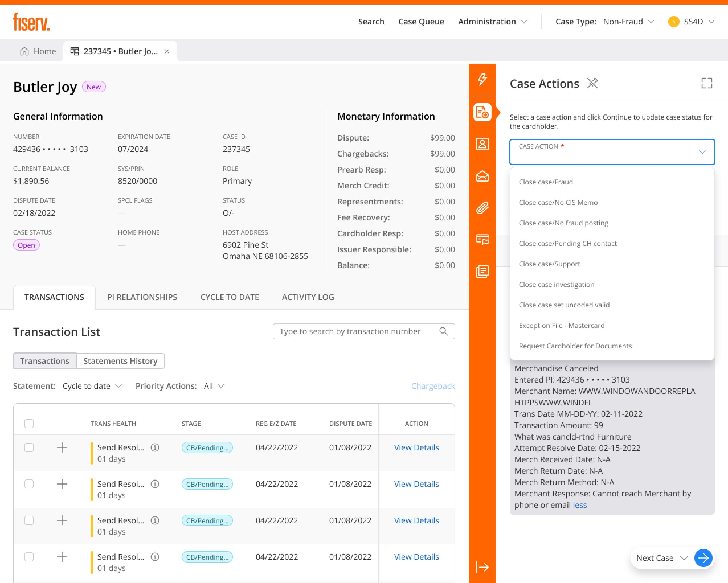Select the Statements History toggle button
Screen dimensions: 728x583
[x=120, y=361]
